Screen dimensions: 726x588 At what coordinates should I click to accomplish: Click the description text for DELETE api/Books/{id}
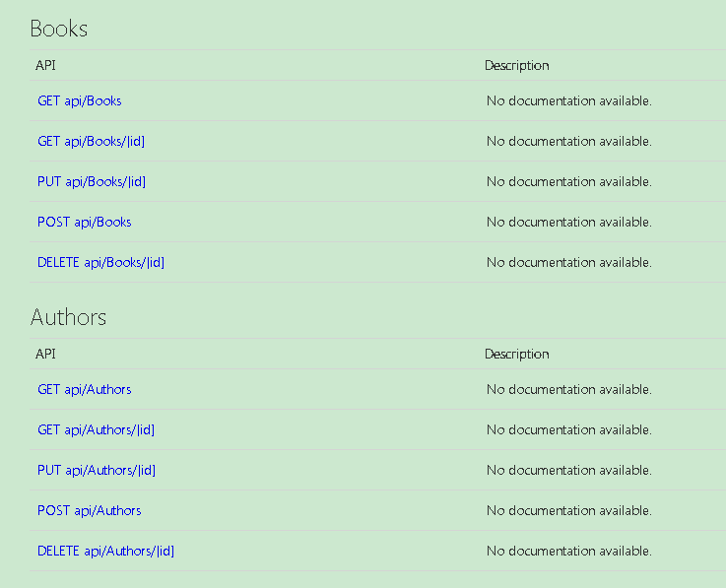pyautogui.click(x=569, y=262)
